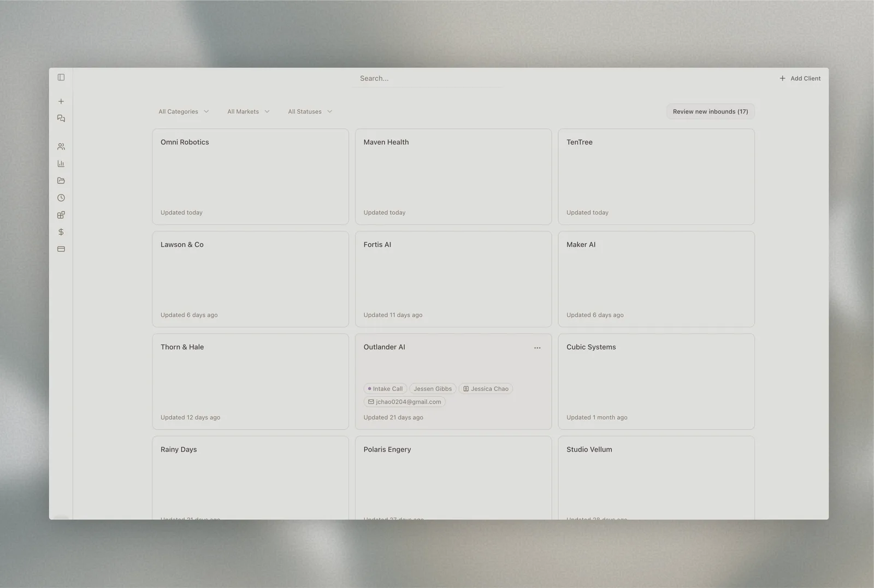This screenshot has height=588, width=874.
Task: Toggle the sidebar panel icon
Action: 61,78
